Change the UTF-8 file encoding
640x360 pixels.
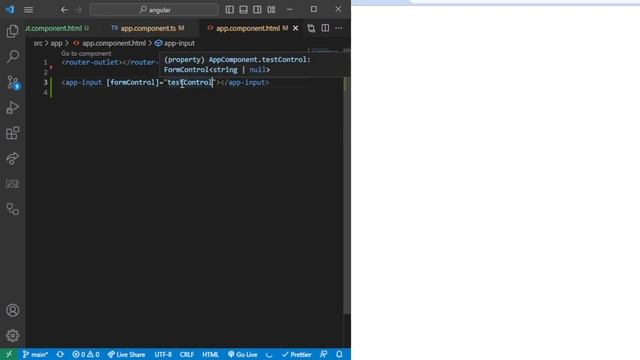click(x=163, y=354)
